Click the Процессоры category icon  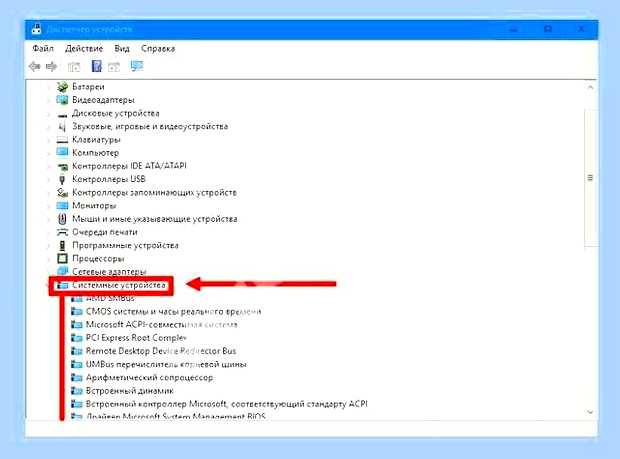pyautogui.click(x=62, y=259)
